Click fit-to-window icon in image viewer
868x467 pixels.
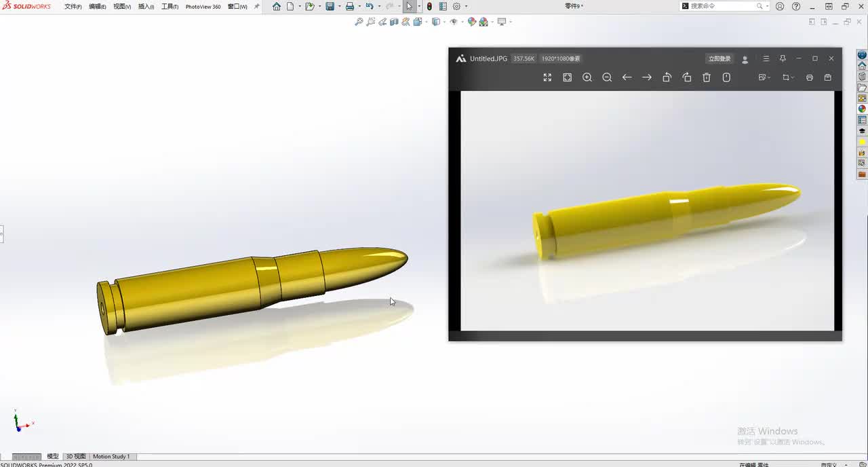coord(568,77)
